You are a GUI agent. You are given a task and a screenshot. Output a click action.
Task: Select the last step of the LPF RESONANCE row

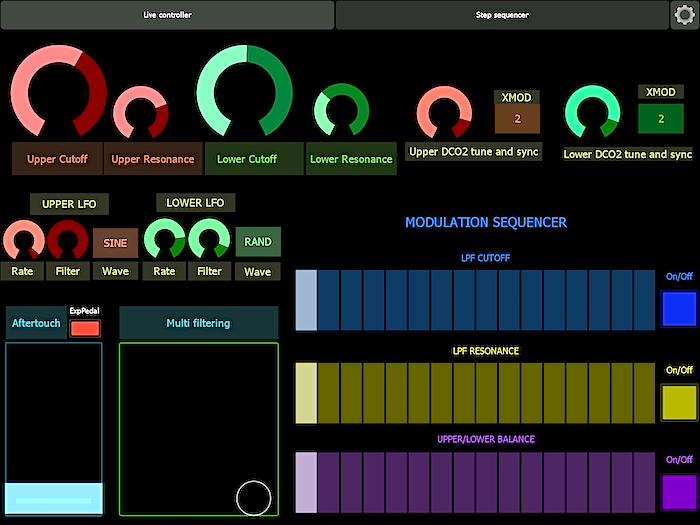[x=644, y=393]
